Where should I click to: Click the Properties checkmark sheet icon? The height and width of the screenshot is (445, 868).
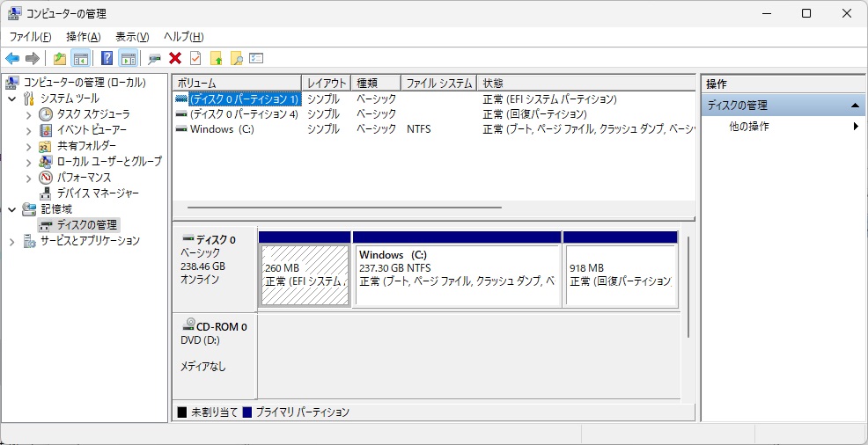click(x=195, y=58)
